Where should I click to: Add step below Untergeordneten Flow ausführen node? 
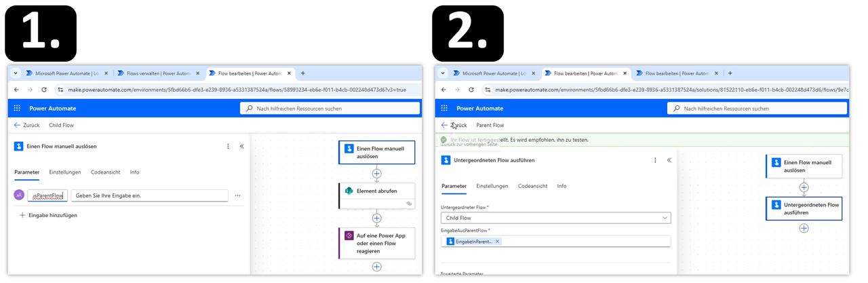(x=804, y=229)
